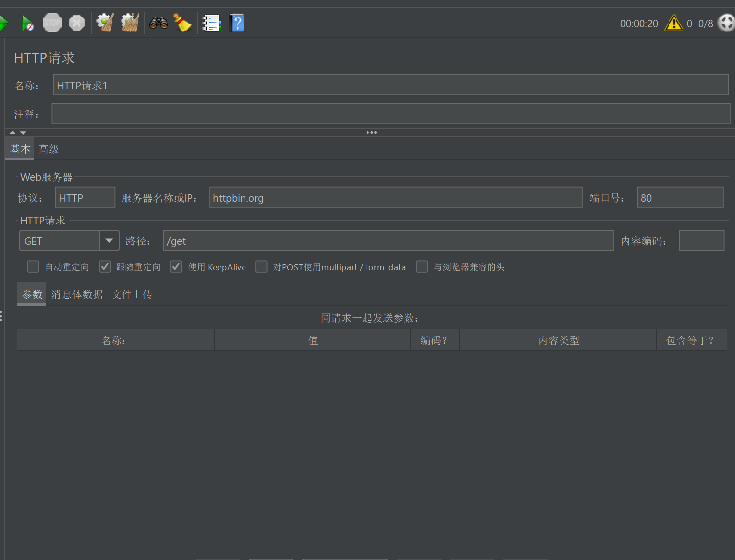
Task: Click the Clear All results icon
Action: click(130, 23)
